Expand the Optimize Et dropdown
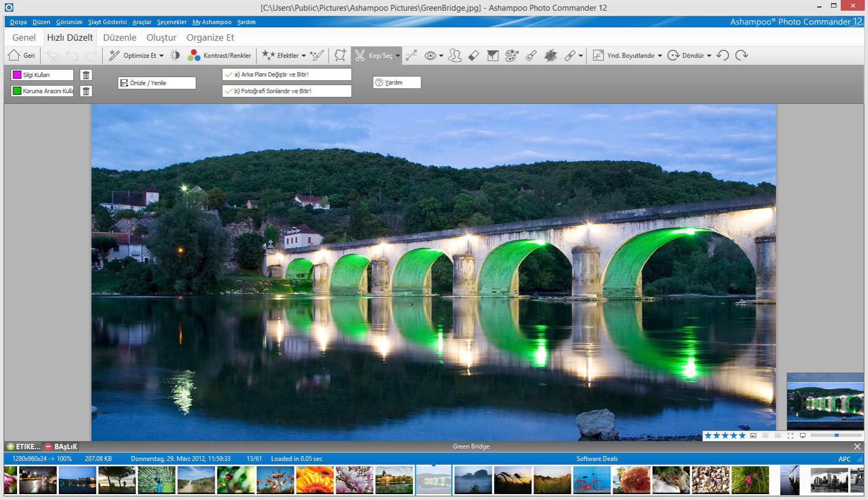The image size is (868, 500). [162, 56]
